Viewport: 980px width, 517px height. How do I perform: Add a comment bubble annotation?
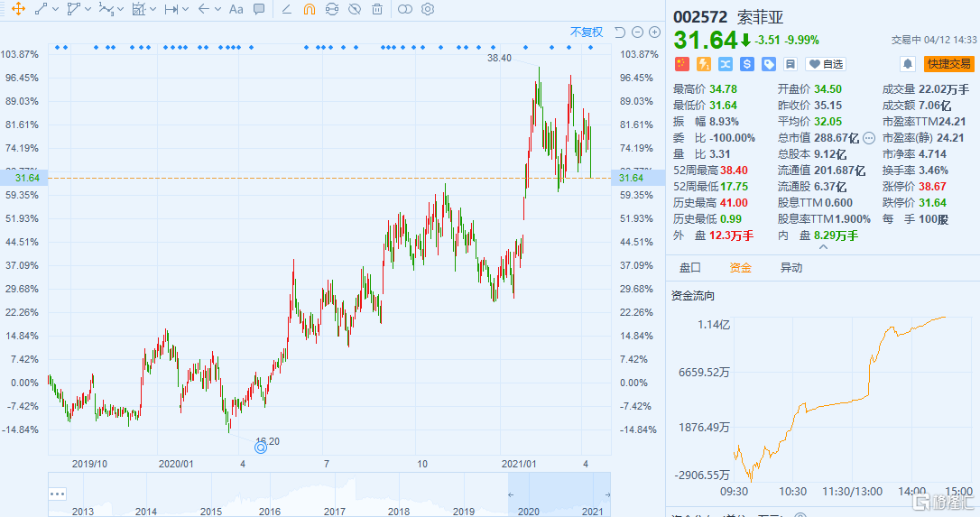tap(259, 9)
